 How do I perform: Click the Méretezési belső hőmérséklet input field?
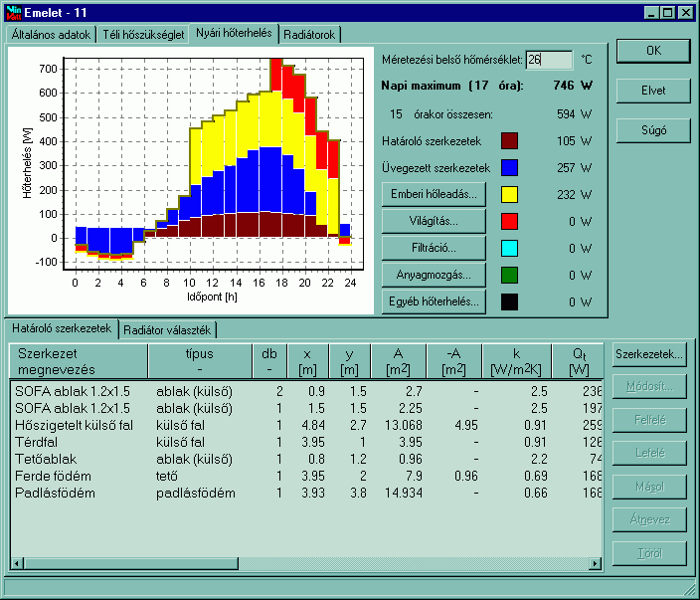pyautogui.click(x=549, y=60)
